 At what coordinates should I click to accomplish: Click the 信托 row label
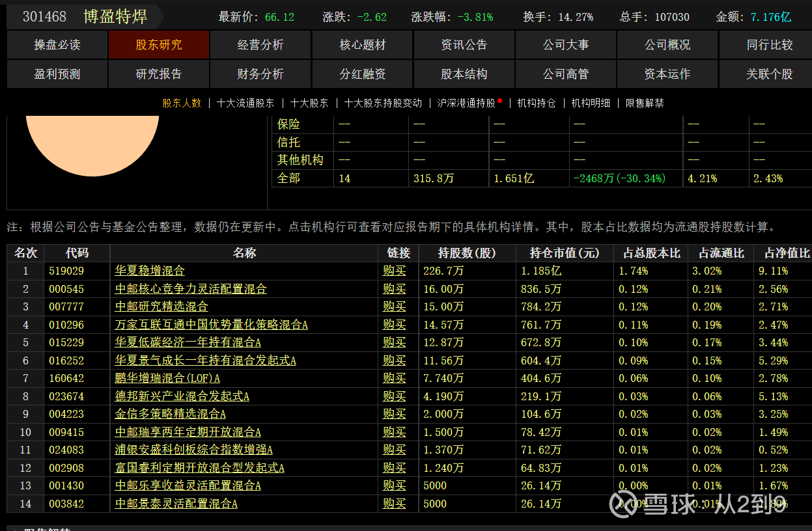pyautogui.click(x=288, y=142)
